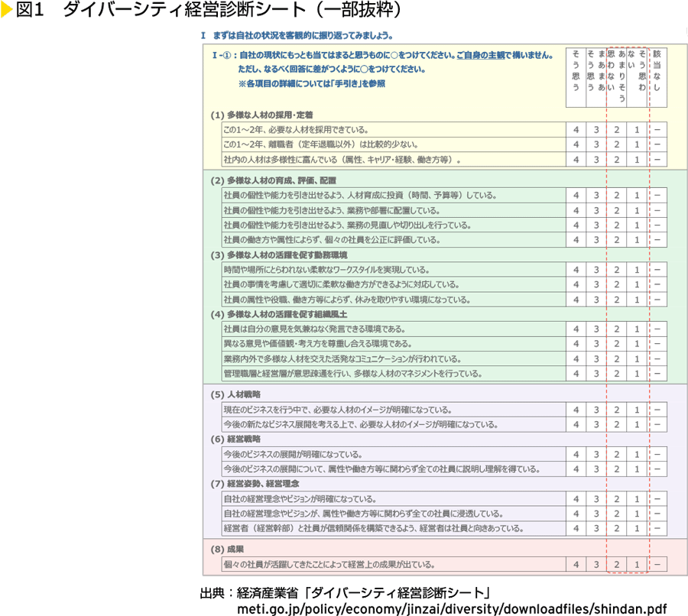Viewport: 688px width, 616px height.
Task: Pick the dash (該当なし) for 公正に評価 row
Action: coord(657,240)
